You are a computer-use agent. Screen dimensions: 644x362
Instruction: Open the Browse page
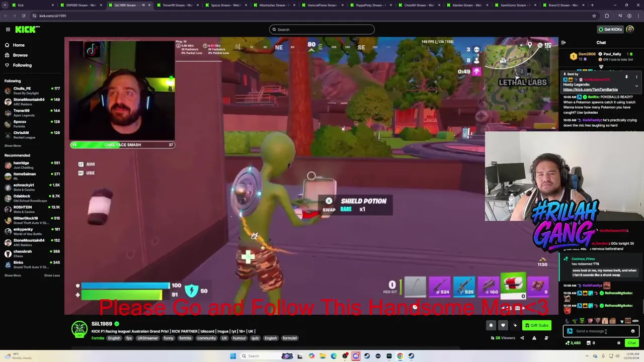20,55
